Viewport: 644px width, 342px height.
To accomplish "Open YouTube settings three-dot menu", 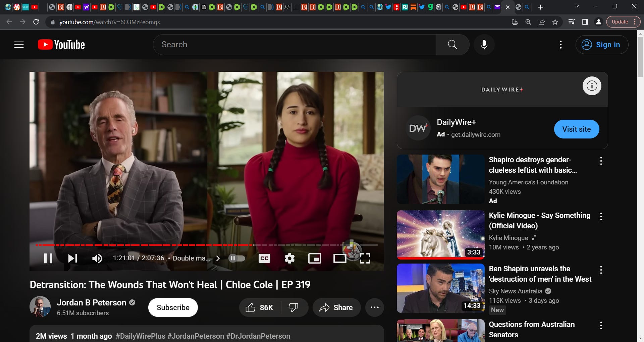I will 561,45.
